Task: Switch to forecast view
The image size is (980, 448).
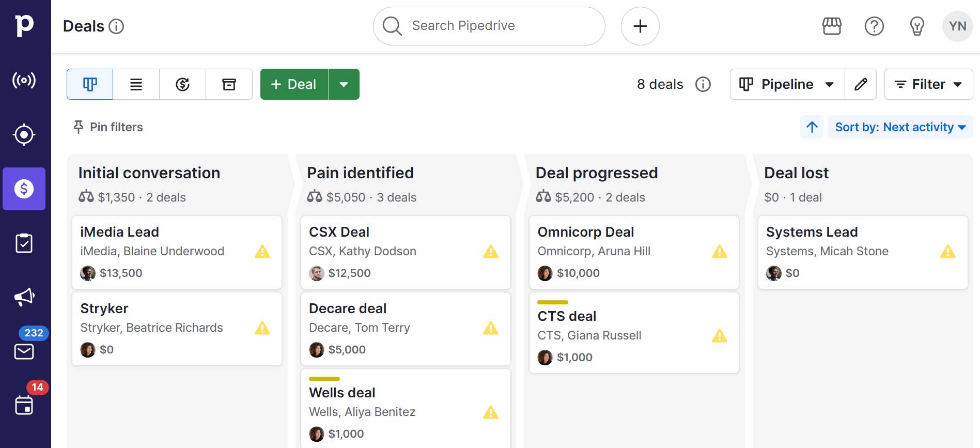Action: (x=183, y=84)
